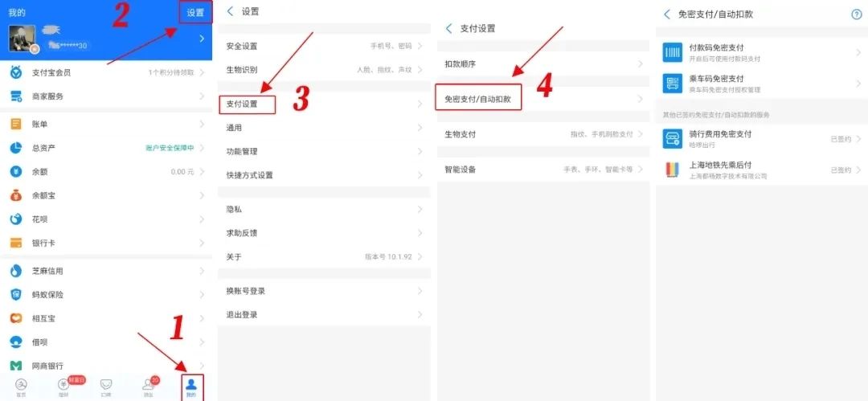Open the 芝麻信用 droplet icon

click(16, 271)
